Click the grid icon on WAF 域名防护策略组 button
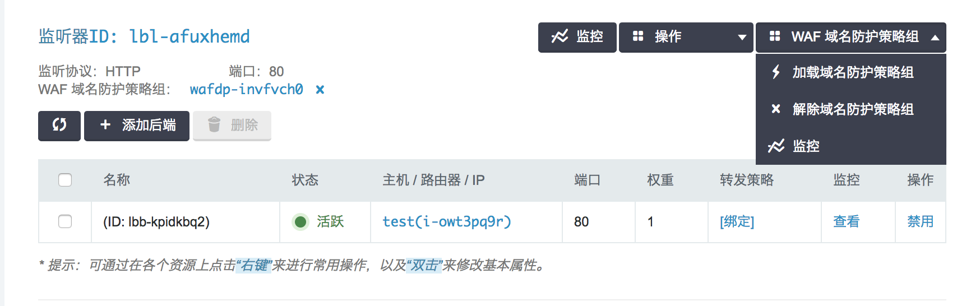Image resolution: width=980 pixels, height=306 pixels. tap(775, 37)
